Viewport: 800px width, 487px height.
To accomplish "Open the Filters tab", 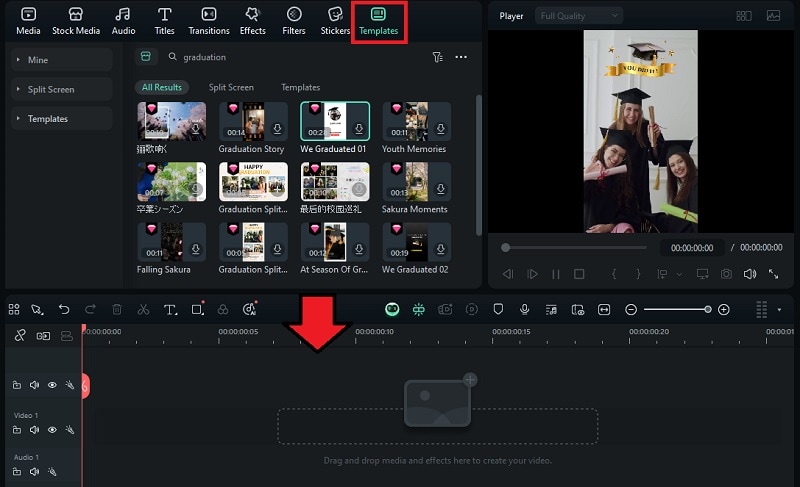I will (294, 21).
